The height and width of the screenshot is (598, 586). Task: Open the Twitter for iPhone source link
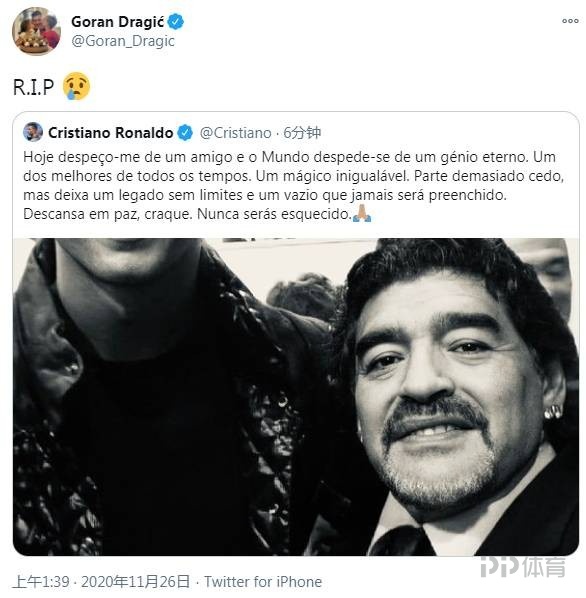pyautogui.click(x=263, y=582)
